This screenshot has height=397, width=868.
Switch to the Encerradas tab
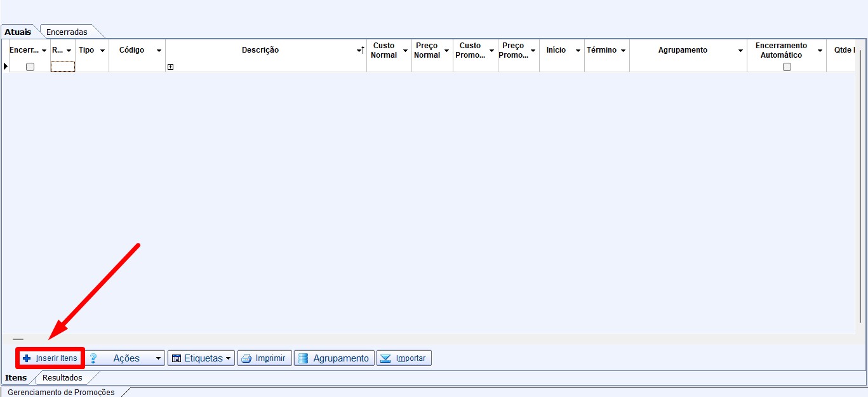[x=67, y=32]
